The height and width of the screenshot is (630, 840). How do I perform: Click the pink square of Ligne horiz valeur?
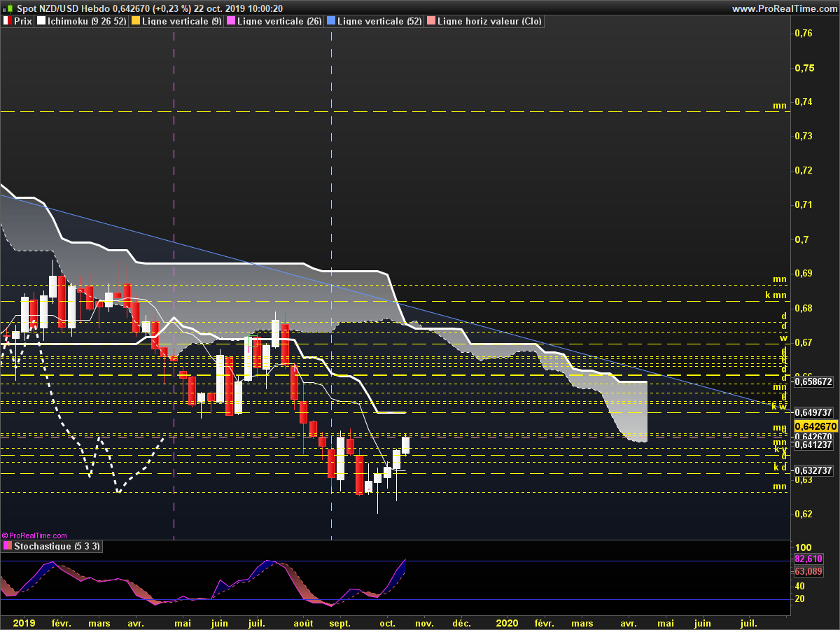click(x=431, y=21)
